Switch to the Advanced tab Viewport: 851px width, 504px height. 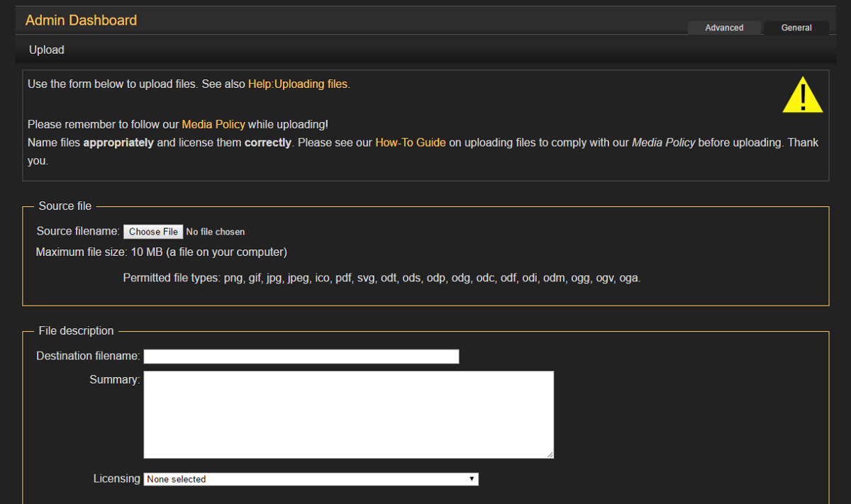724,28
